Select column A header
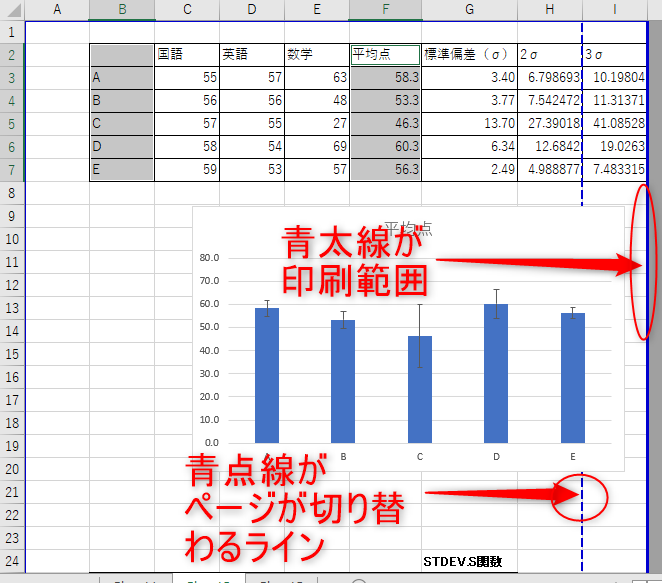Screen dimensions: 662x583 [57, 9]
